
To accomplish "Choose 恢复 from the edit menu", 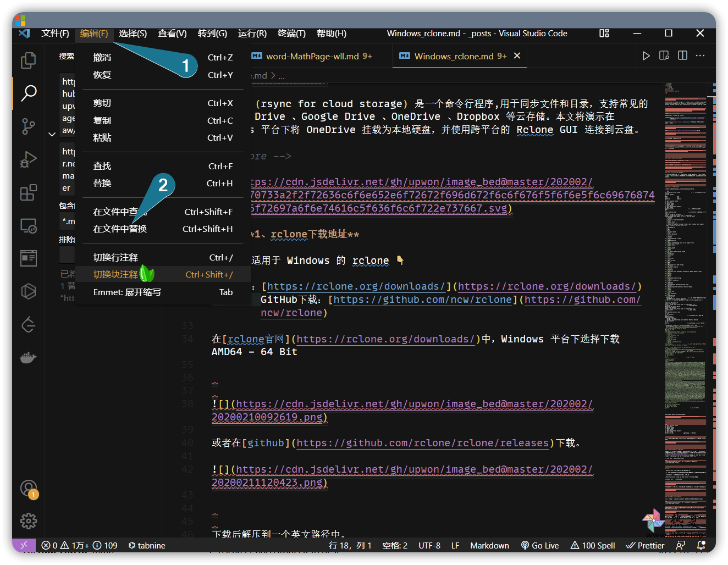I will (163, 75).
